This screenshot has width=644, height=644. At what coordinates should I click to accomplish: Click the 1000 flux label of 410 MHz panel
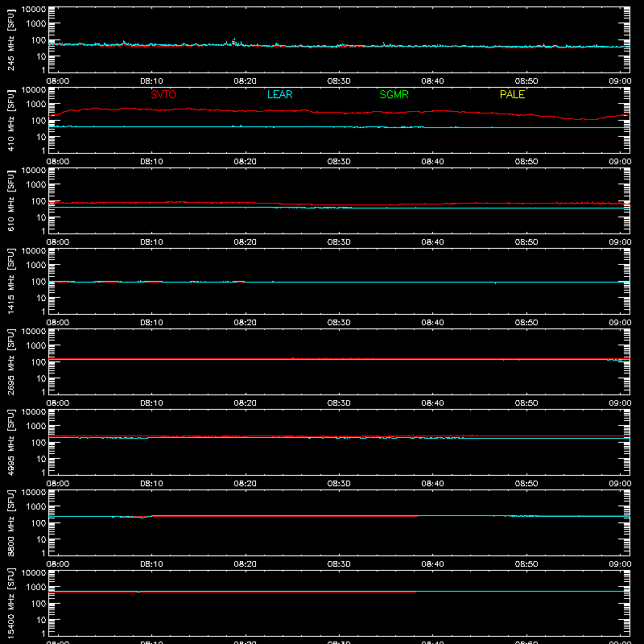[x=36, y=105]
